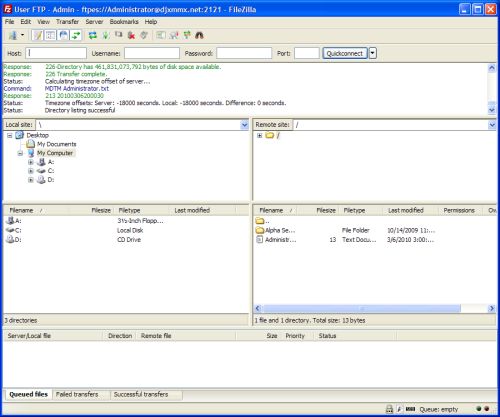Open the Transfer menu
500x417 pixels.
pyautogui.click(x=67, y=22)
